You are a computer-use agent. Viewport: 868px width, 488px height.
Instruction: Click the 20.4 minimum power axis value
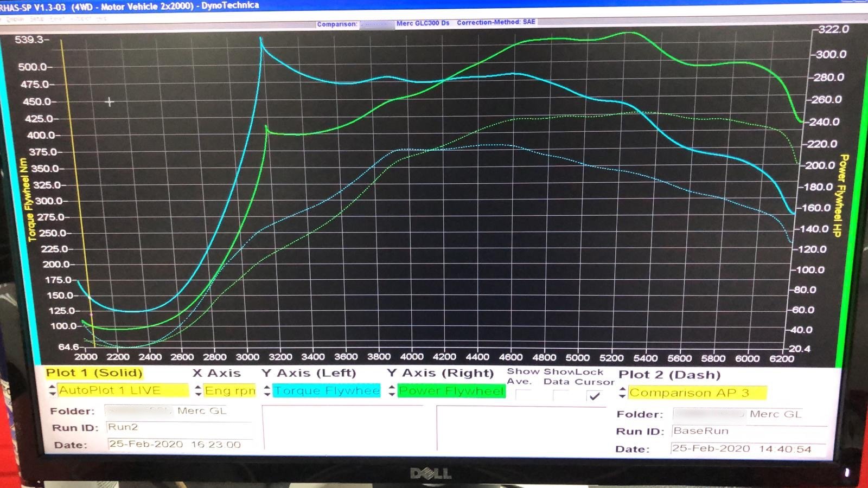click(800, 348)
